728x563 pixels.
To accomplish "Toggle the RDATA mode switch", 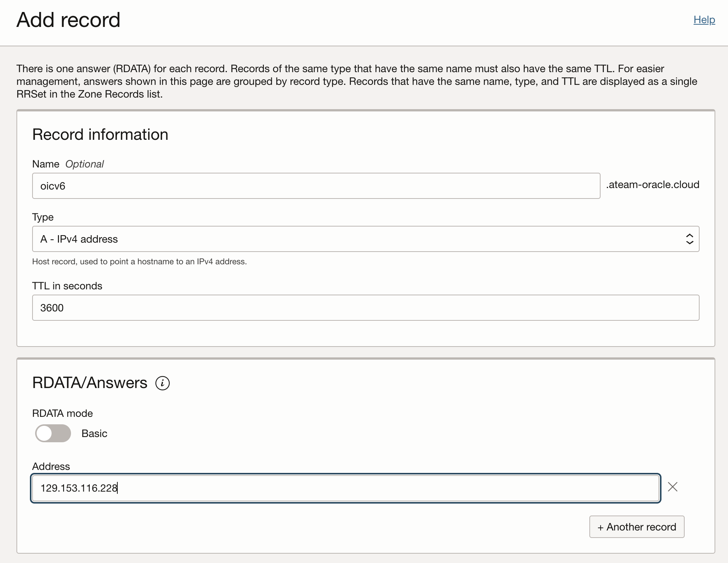I will point(53,433).
